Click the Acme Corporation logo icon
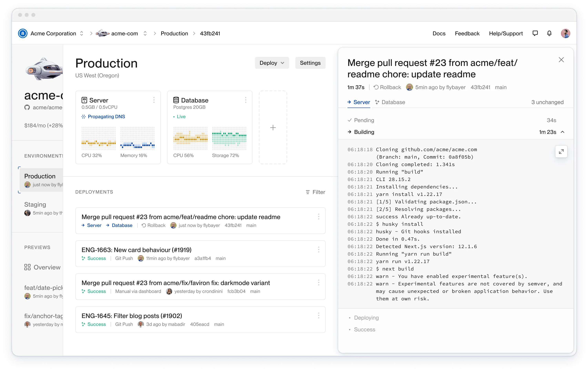The width and height of the screenshot is (588, 371). (x=23, y=34)
